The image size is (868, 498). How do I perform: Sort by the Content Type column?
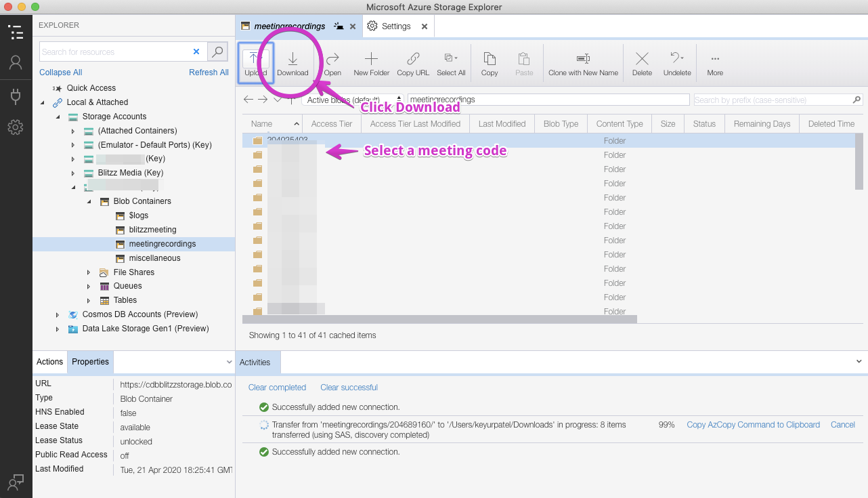620,124
